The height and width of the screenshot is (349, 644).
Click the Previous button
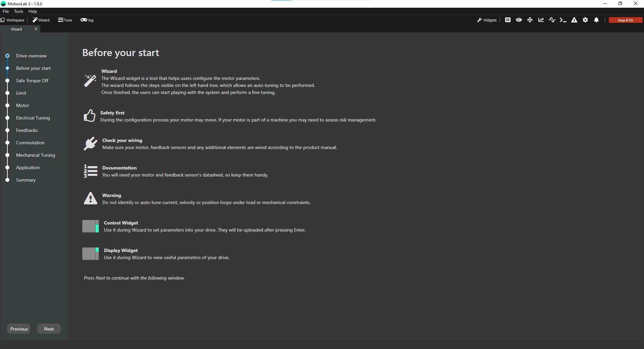click(x=19, y=329)
